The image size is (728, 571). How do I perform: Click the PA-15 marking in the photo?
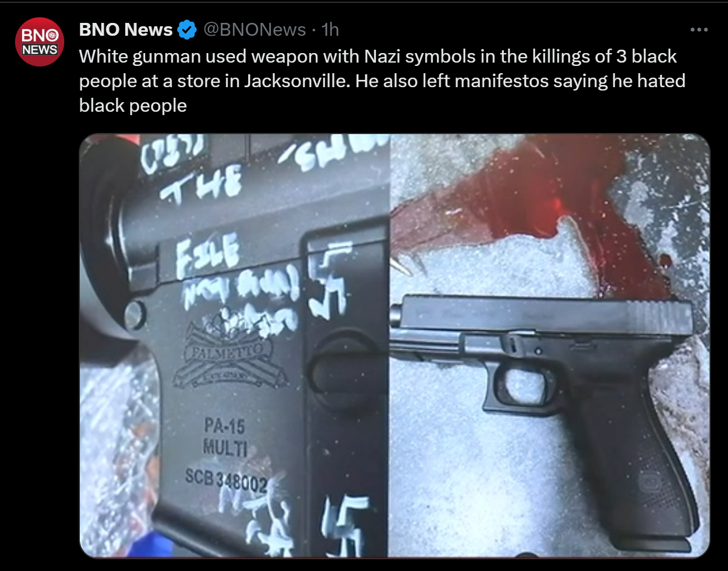click(x=225, y=426)
